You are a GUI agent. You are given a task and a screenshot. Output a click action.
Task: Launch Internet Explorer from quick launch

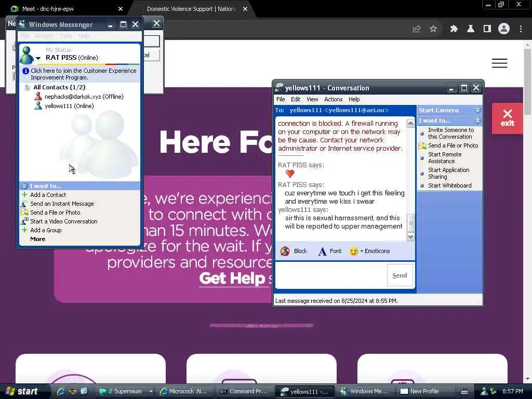61,391
